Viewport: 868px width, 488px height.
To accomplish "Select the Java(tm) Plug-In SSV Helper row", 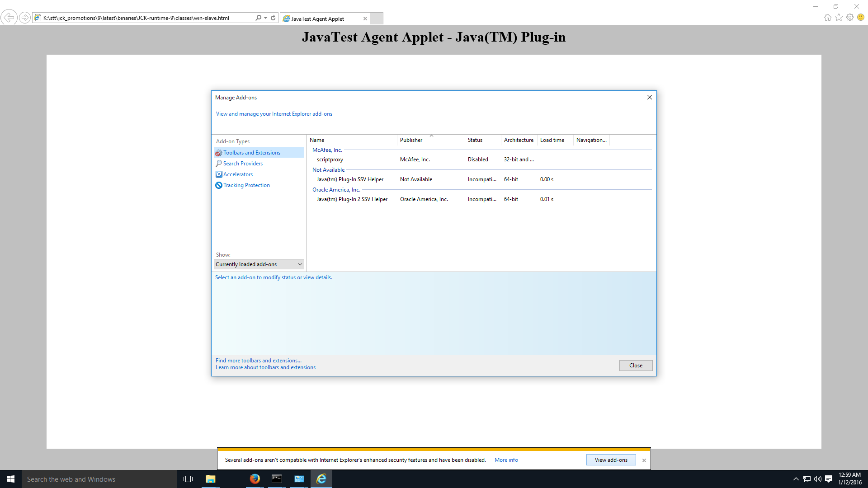I will point(481,179).
